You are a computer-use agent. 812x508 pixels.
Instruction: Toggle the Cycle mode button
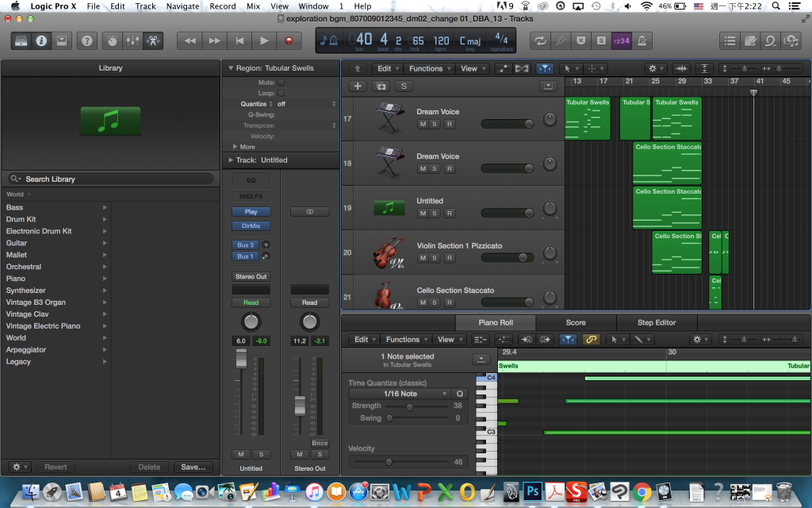(540, 40)
